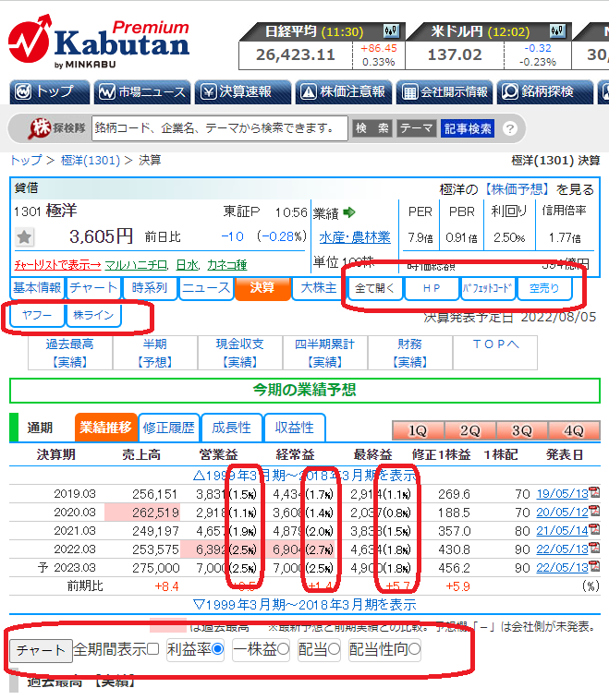This screenshot has width=609, height=700.
Task: Click the stock search input field
Action: pos(220,128)
